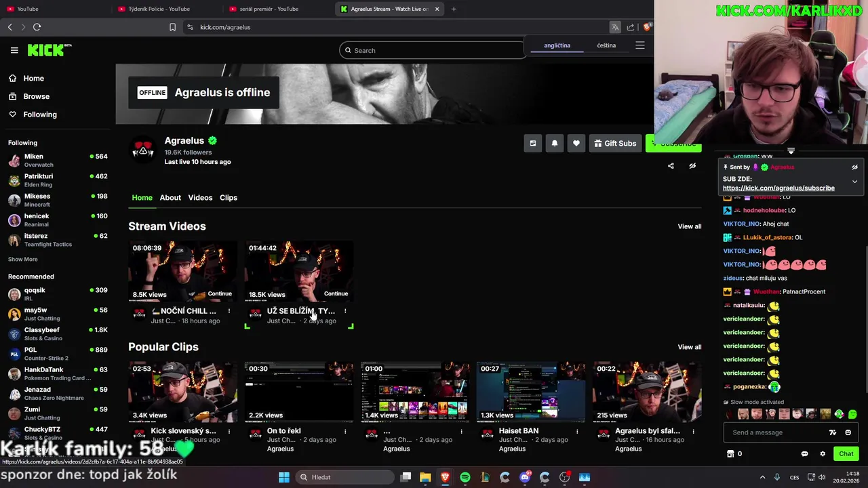868x488 pixels.
Task: Open Following page in sidebar
Action: click(40, 115)
